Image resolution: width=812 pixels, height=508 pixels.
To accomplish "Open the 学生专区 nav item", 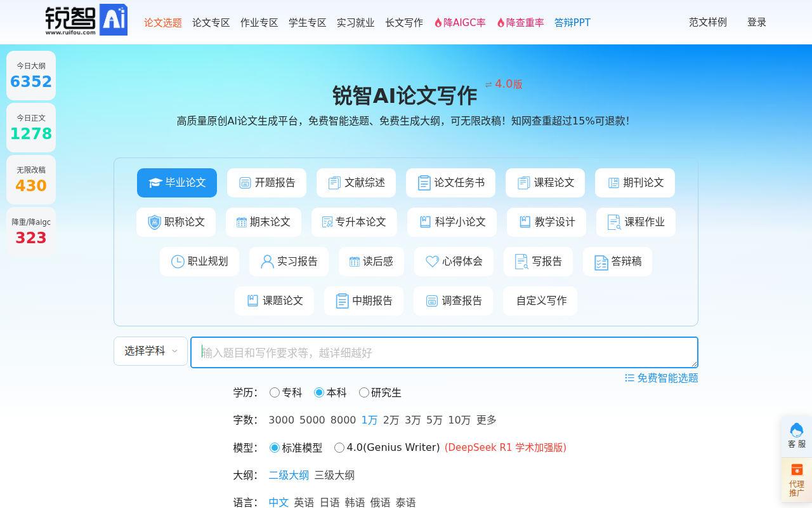I will tap(308, 23).
